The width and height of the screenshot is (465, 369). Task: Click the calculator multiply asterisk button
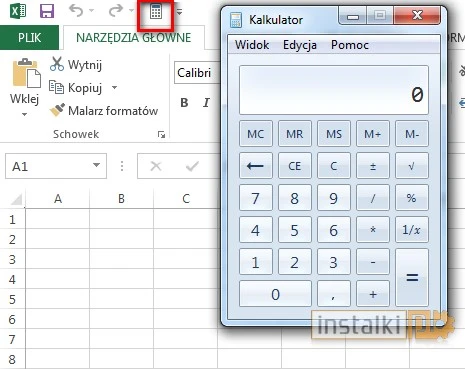pos(373,230)
